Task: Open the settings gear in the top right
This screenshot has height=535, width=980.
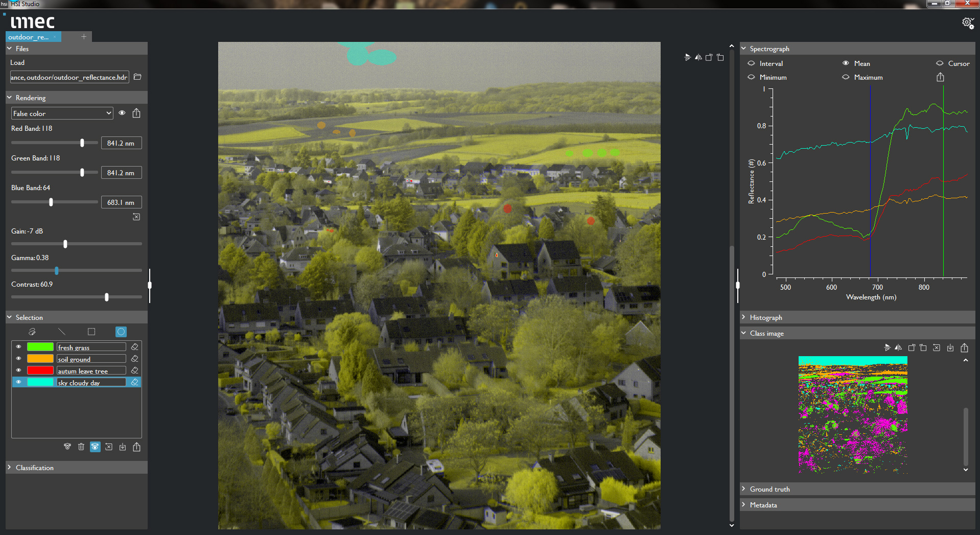Action: pyautogui.click(x=967, y=22)
